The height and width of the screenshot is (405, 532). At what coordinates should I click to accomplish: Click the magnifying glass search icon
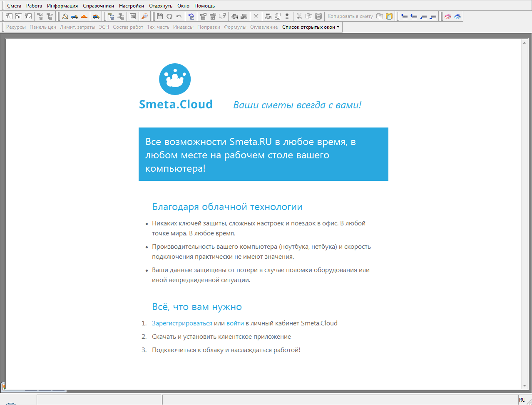pyautogui.click(x=144, y=16)
